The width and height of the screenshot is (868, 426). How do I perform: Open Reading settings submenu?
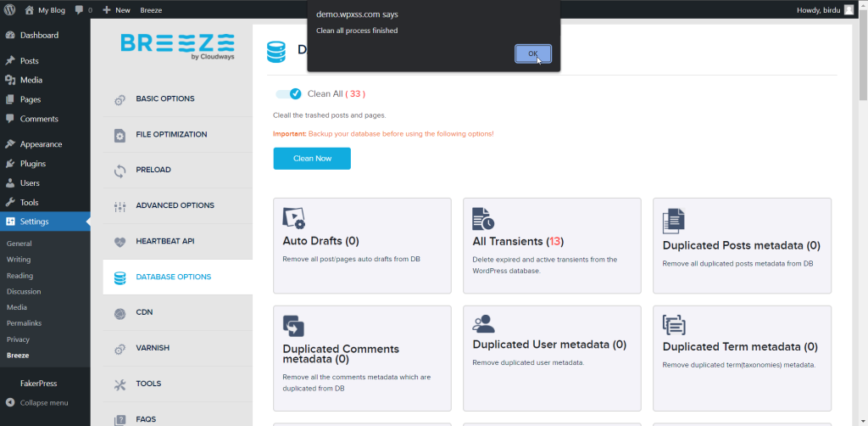pyautogui.click(x=20, y=276)
